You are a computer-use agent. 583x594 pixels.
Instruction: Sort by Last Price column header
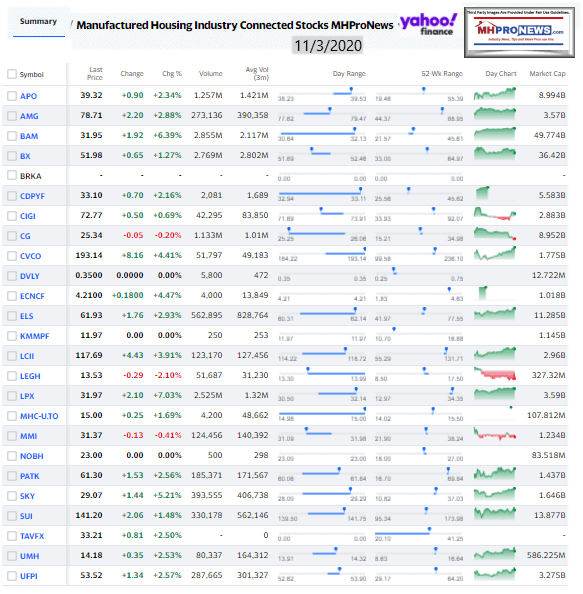pos(95,73)
